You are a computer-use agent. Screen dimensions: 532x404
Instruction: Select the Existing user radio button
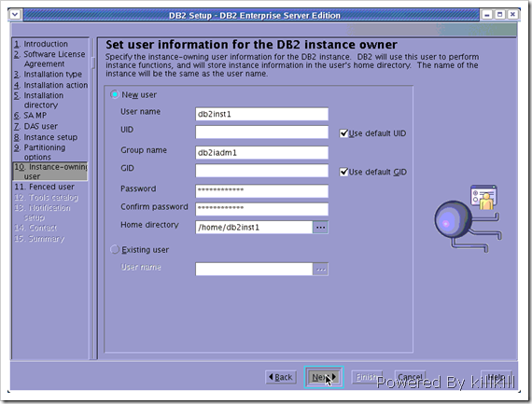coord(115,250)
